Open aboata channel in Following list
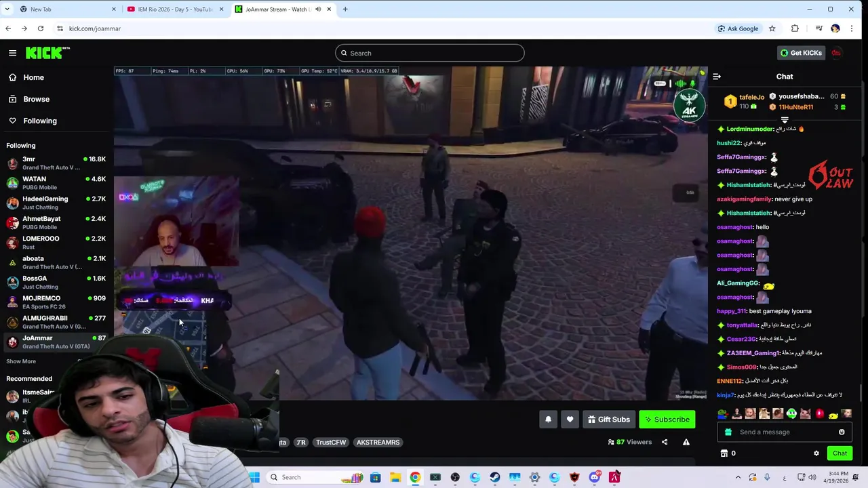The image size is (868, 488). 56,262
